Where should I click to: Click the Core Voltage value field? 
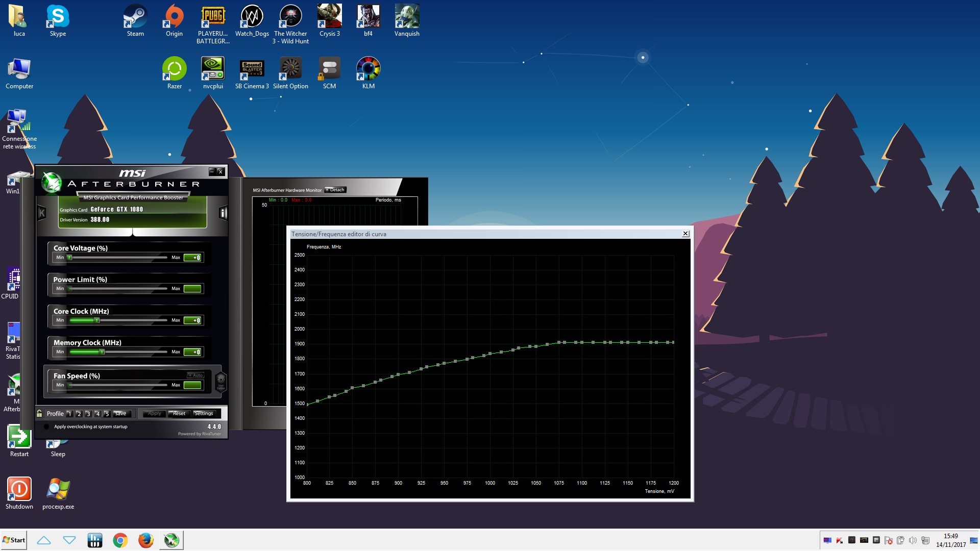(193, 258)
